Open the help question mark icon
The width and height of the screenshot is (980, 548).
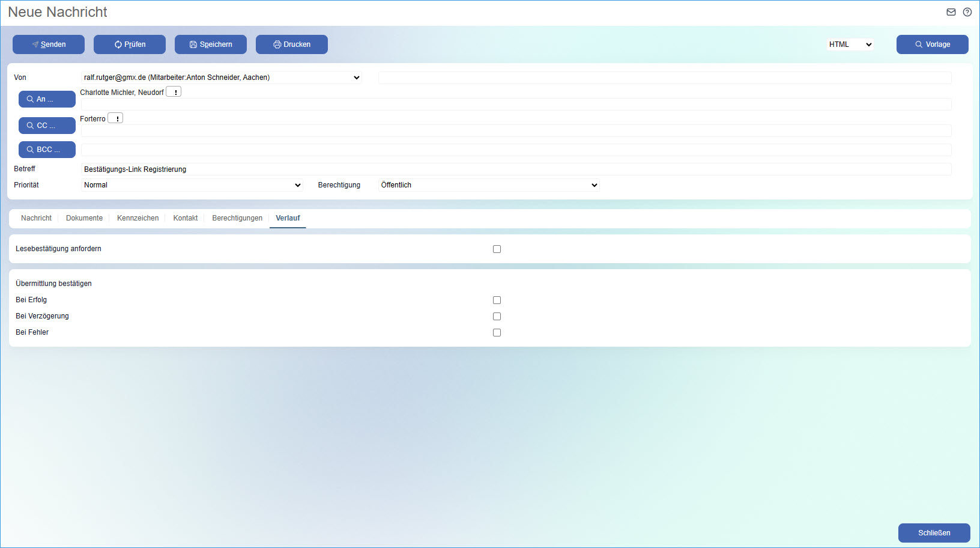point(967,12)
